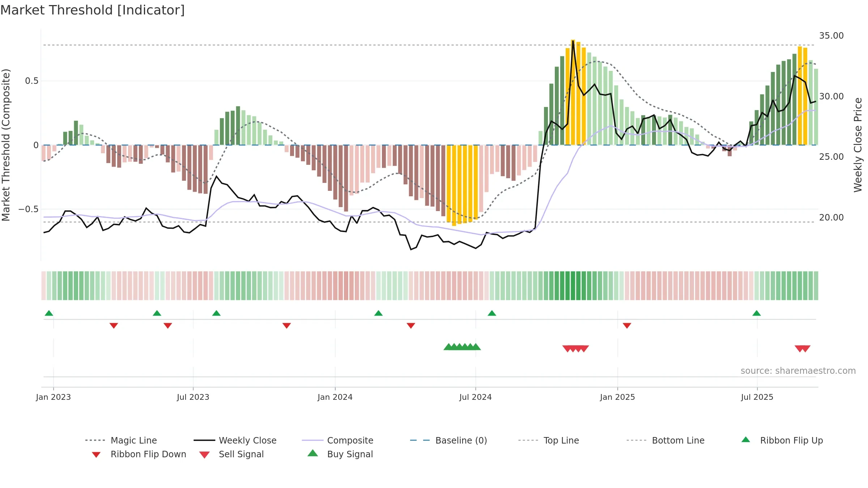Click the −0.5 composite axis value
This screenshot has width=868, height=488.
tap(28, 209)
